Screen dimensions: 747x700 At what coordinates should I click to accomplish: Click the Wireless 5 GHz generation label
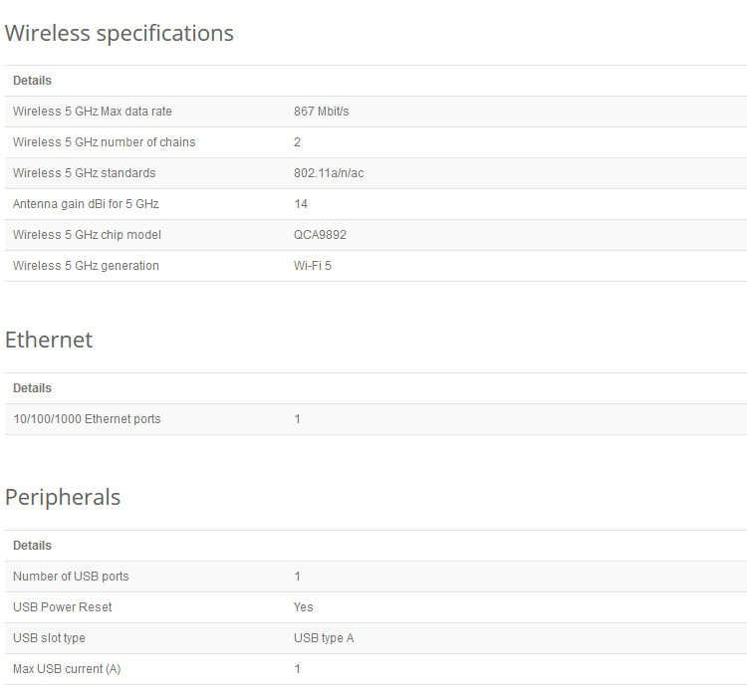click(x=86, y=266)
